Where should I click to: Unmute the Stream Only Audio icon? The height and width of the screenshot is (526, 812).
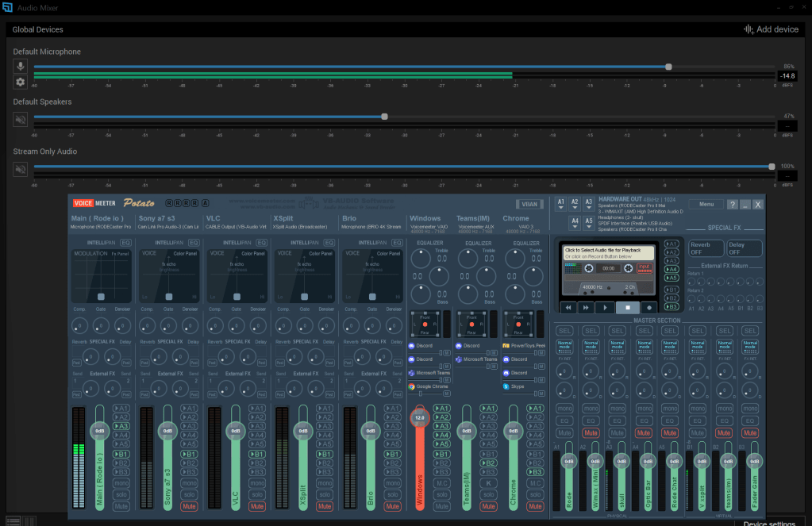20,169
